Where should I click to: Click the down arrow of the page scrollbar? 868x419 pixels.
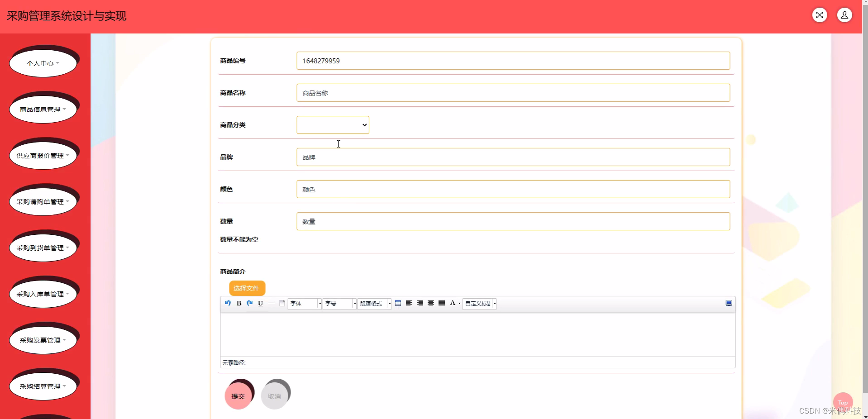[x=865, y=416]
